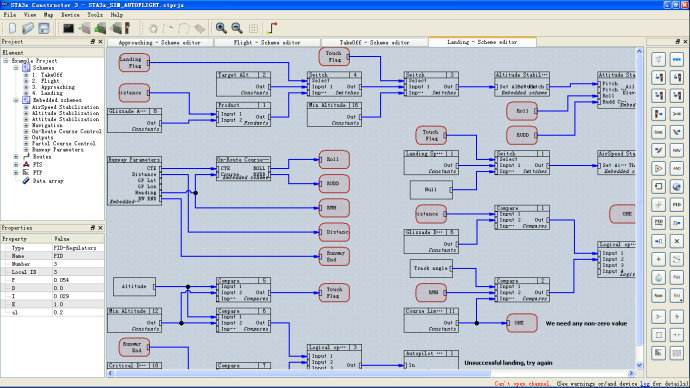
Task: Expand the Routes tree node
Action: pos(16,157)
